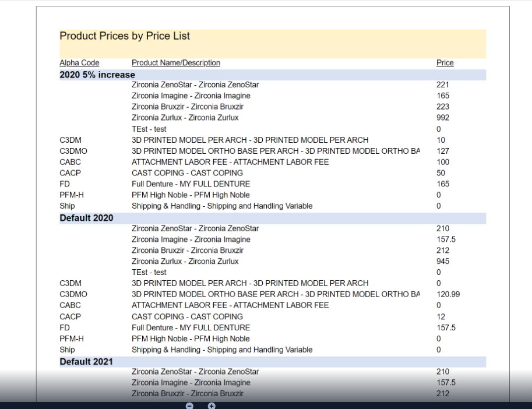Viewport: 532px width, 409px height.
Task: Click the Price column header
Action: point(445,63)
